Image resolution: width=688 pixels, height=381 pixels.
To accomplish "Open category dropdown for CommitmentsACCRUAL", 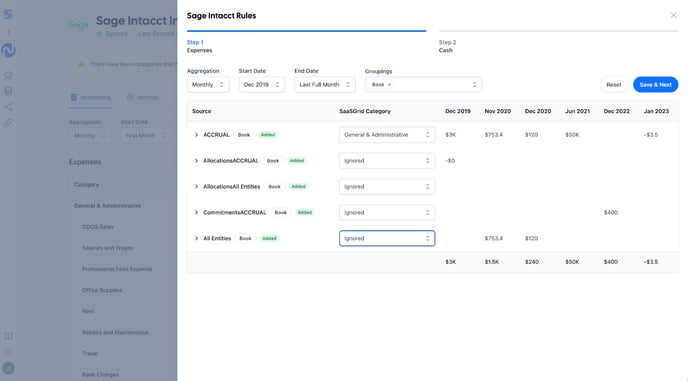I will pyautogui.click(x=387, y=212).
